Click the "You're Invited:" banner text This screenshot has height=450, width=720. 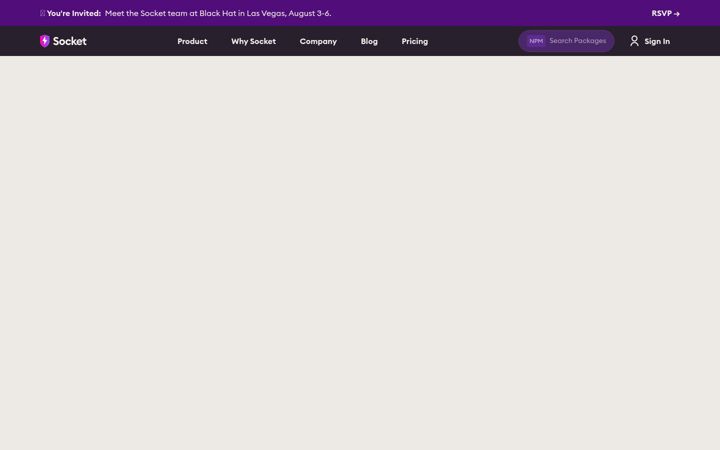[x=73, y=13]
